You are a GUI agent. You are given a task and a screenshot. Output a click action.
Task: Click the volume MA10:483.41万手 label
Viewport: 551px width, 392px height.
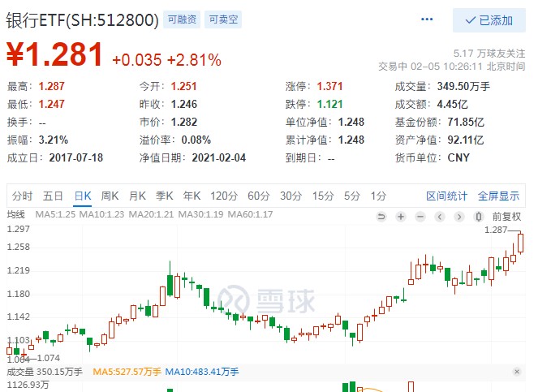202,372
